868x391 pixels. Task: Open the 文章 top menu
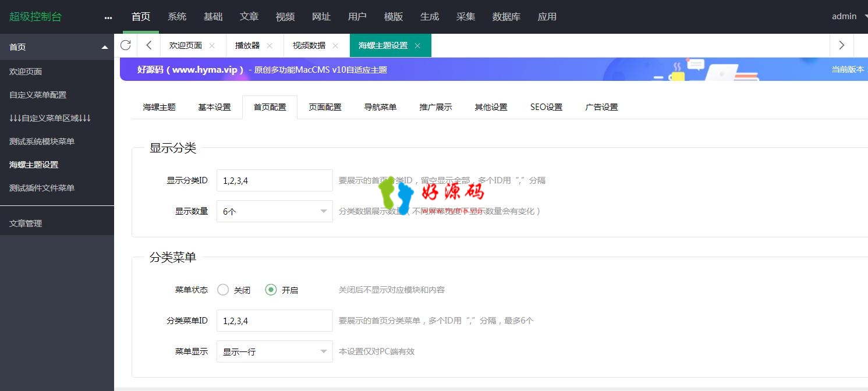point(249,17)
